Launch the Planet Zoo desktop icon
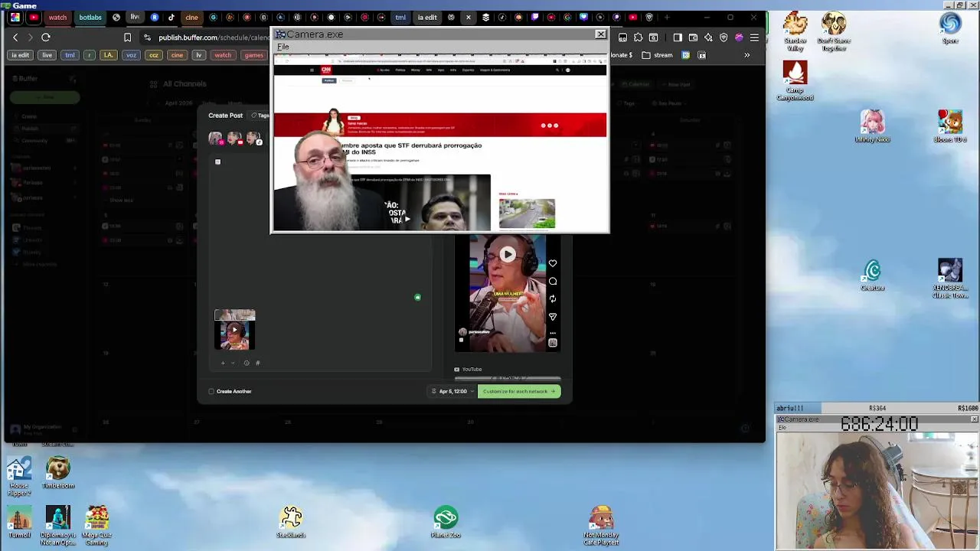 point(446,522)
